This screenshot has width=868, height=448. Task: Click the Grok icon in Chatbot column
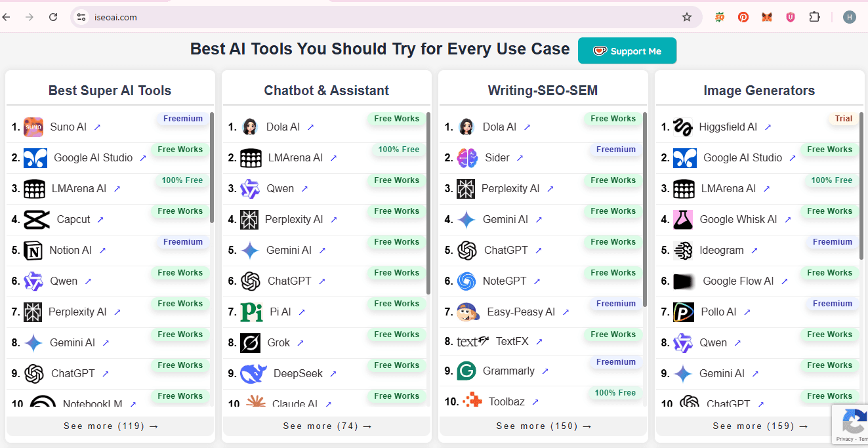pos(251,342)
